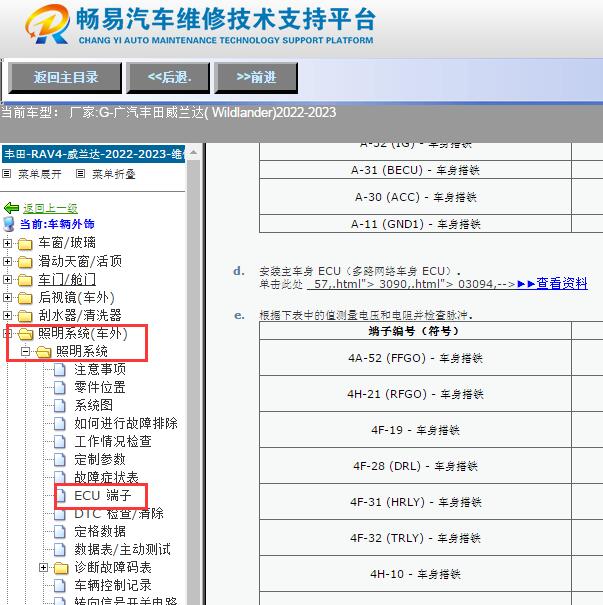The image size is (603, 605).
Task: Click the sidebar vertical scrollbar track
Action: click(x=193, y=382)
